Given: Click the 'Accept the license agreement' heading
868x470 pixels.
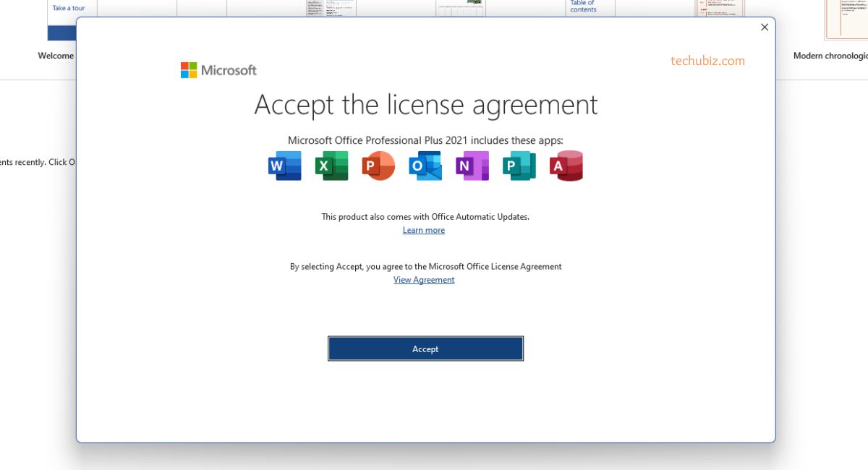Looking at the screenshot, I should 426,105.
